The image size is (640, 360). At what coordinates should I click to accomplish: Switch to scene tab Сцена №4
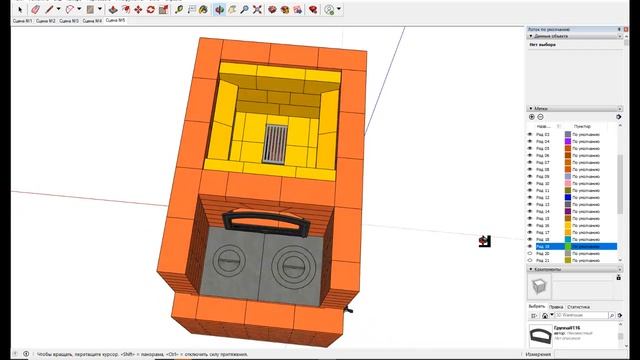(92, 21)
